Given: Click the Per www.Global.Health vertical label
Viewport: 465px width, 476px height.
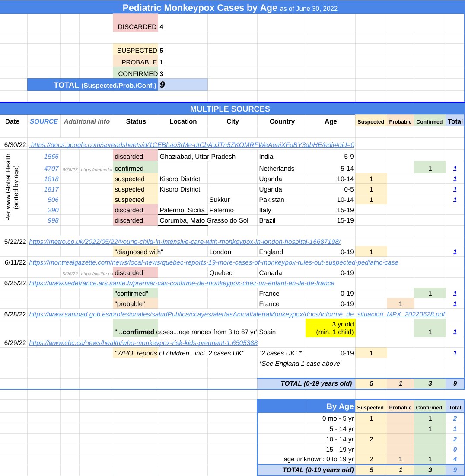Looking at the screenshot, I should click(12, 187).
